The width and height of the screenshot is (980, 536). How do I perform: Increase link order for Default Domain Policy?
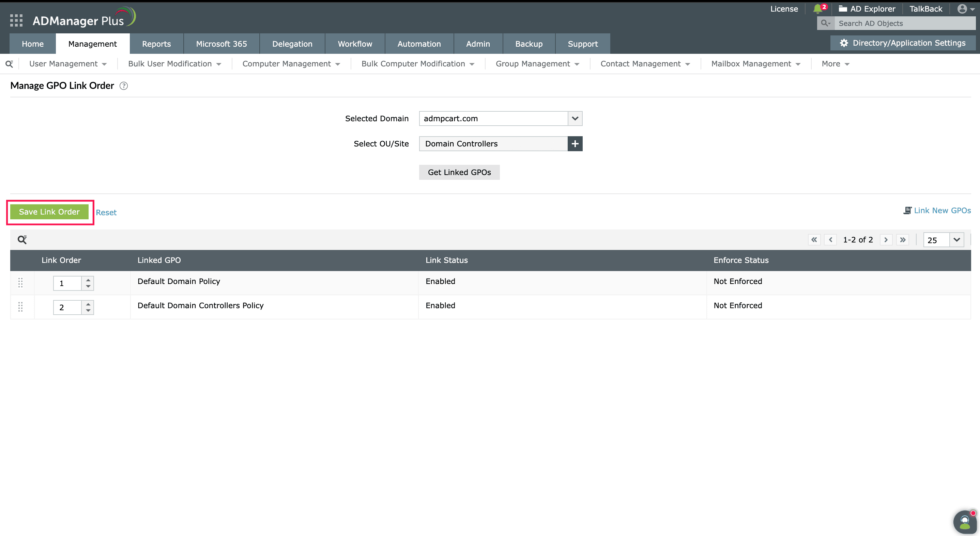coord(88,280)
